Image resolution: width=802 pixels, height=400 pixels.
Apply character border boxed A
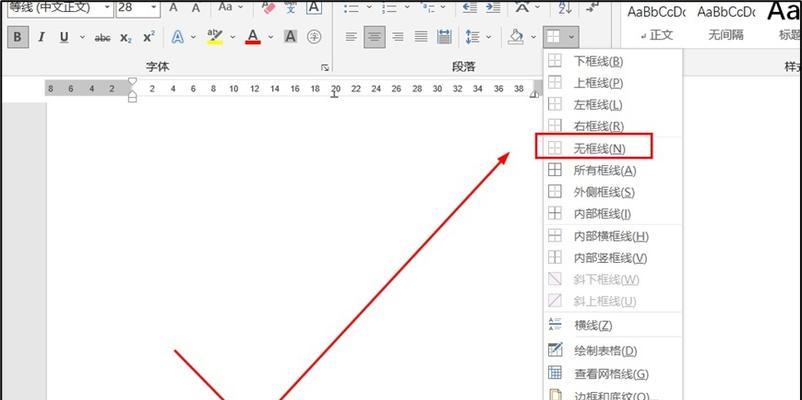(x=314, y=7)
